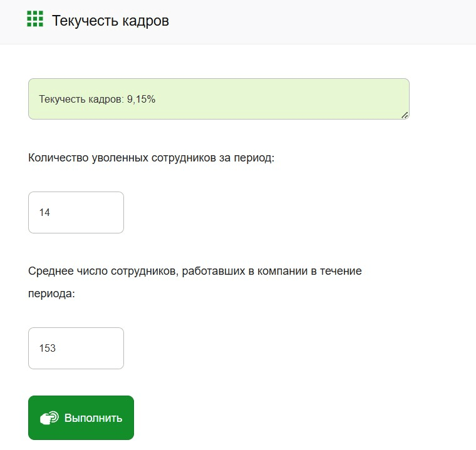Click the word кадров in the header title
The width and height of the screenshot is (476, 450).
pyautogui.click(x=146, y=21)
